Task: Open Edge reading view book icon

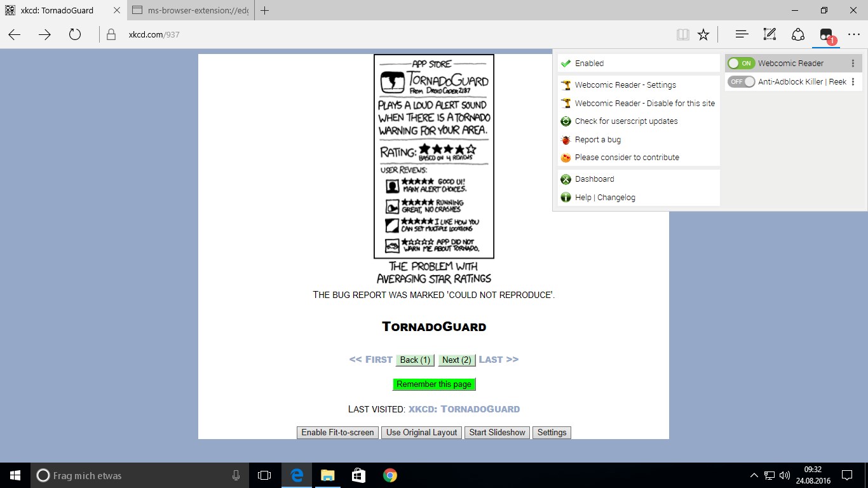Action: (683, 35)
